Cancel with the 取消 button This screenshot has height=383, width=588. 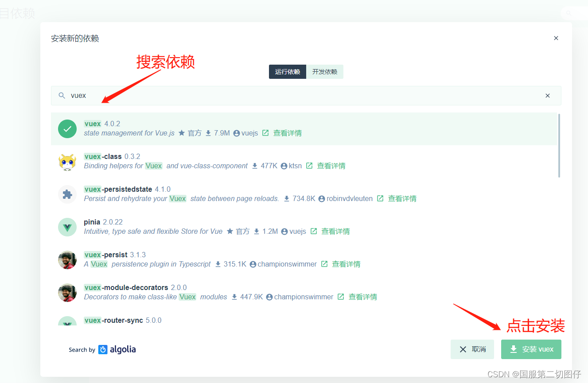coord(472,349)
